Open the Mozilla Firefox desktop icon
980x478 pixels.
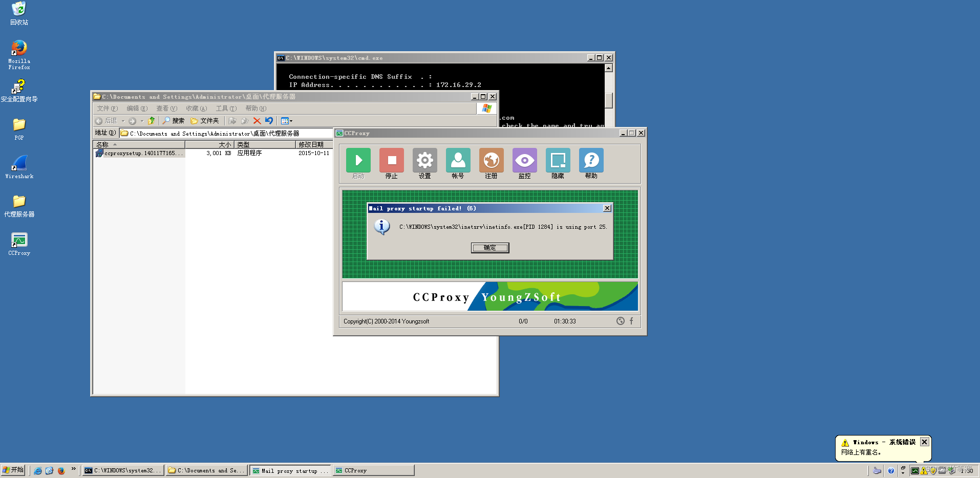click(x=19, y=55)
